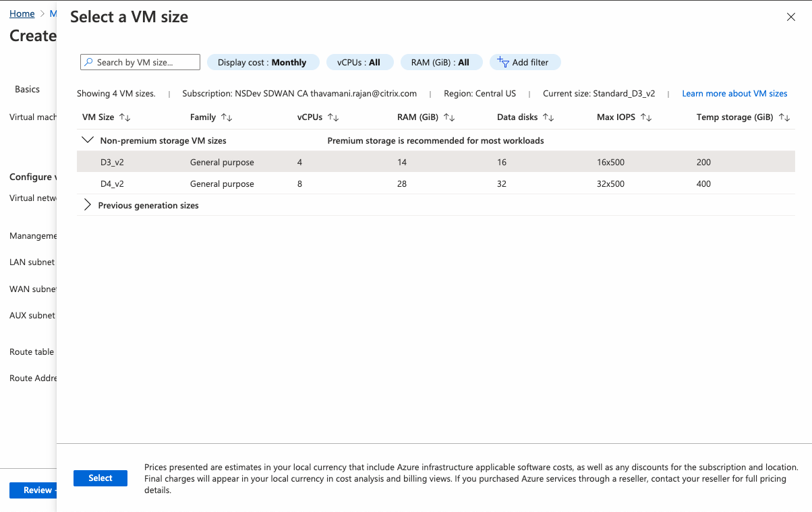Viewport: 812px width, 512px height.
Task: Sort by Family column arrows
Action: [227, 117]
